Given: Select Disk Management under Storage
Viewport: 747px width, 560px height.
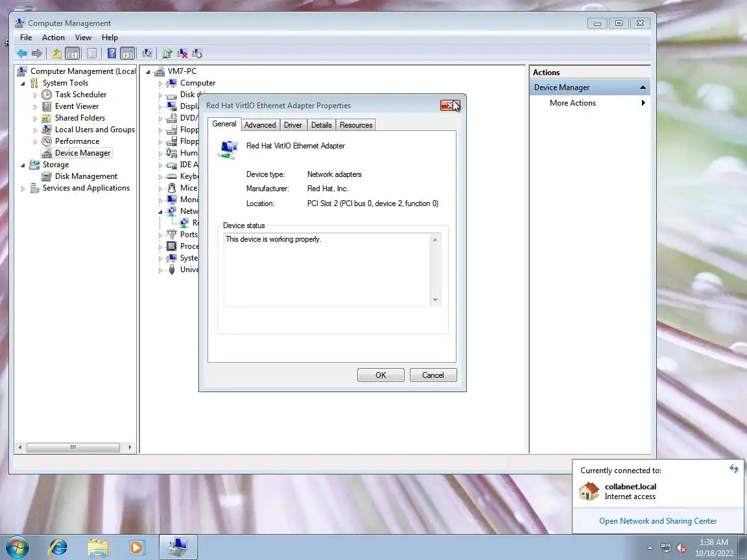Looking at the screenshot, I should click(x=86, y=176).
